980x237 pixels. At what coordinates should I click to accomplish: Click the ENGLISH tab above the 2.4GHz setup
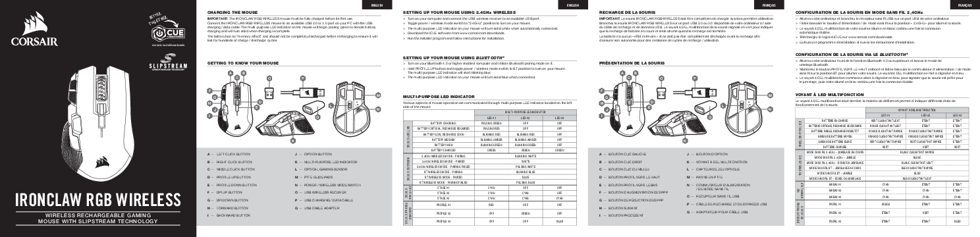click(573, 5)
